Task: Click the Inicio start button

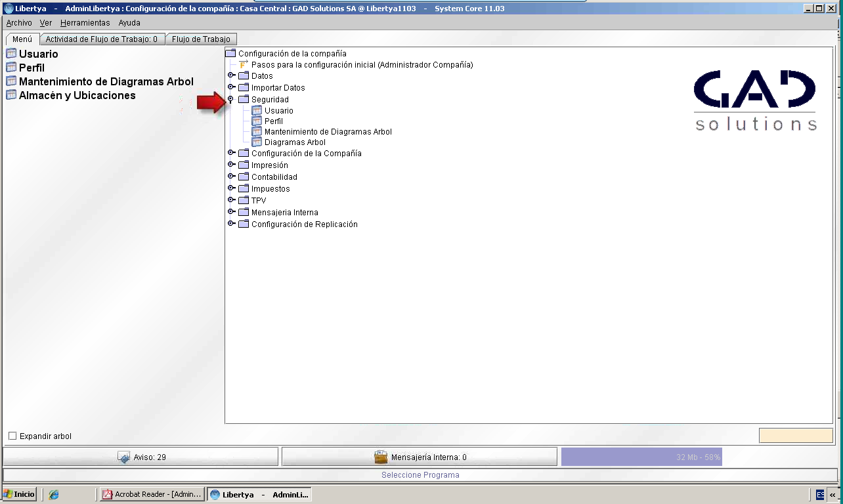Action: (19, 494)
